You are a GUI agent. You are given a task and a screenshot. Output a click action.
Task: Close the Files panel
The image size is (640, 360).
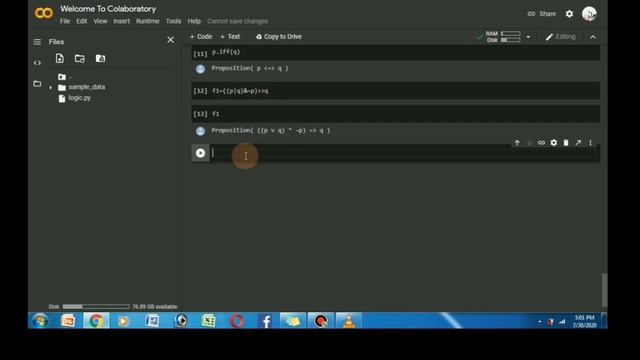(x=171, y=40)
